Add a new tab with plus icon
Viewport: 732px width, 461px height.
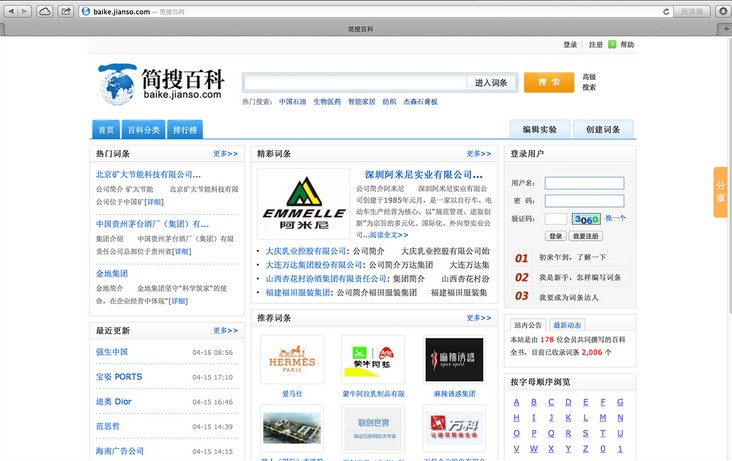point(725,29)
